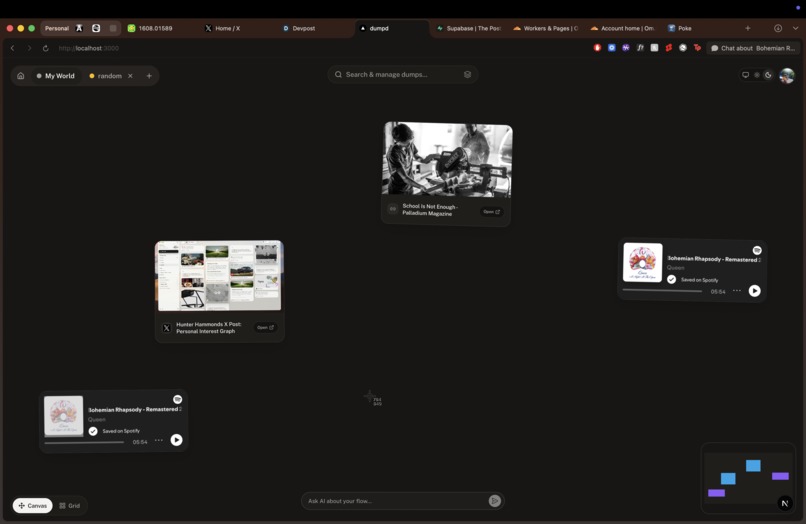Switch to Canvas view

point(32,505)
